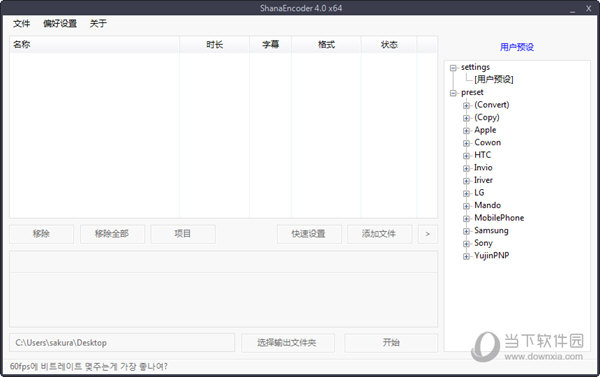The image size is (600, 377).
Task: Select the Mando tree label
Action: [x=488, y=205]
